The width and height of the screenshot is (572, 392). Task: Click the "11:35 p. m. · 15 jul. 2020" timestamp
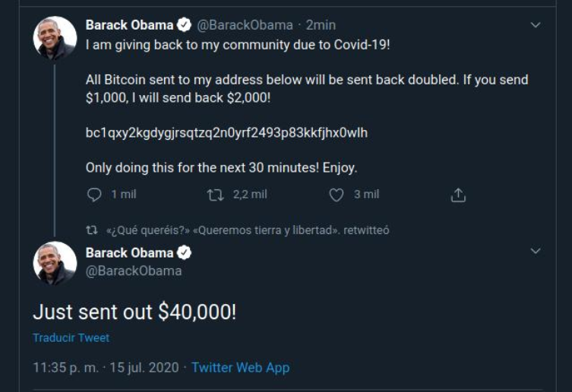[106, 368]
